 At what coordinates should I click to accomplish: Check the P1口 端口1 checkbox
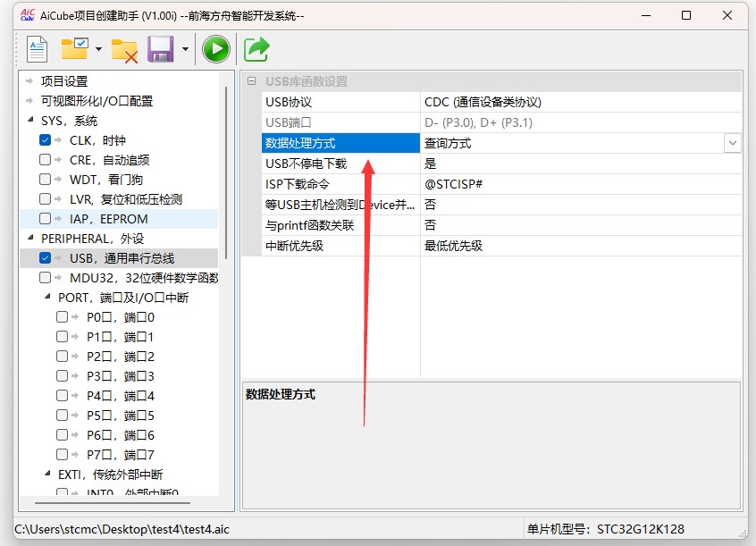pyautogui.click(x=63, y=337)
